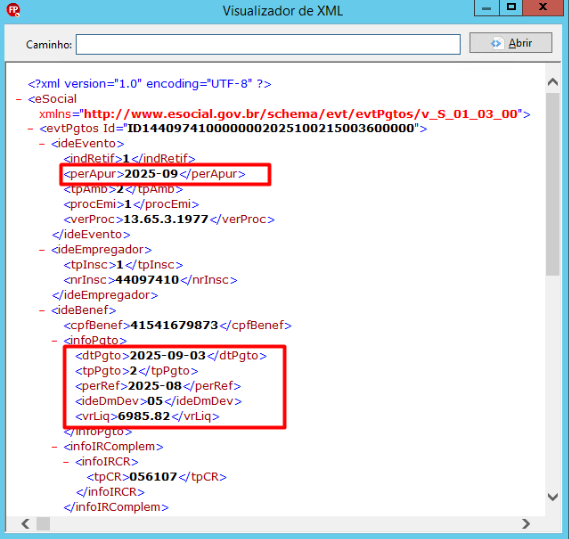Select the perRef 2025-08 line
Viewport: 569px width, 539px height.
click(x=158, y=386)
